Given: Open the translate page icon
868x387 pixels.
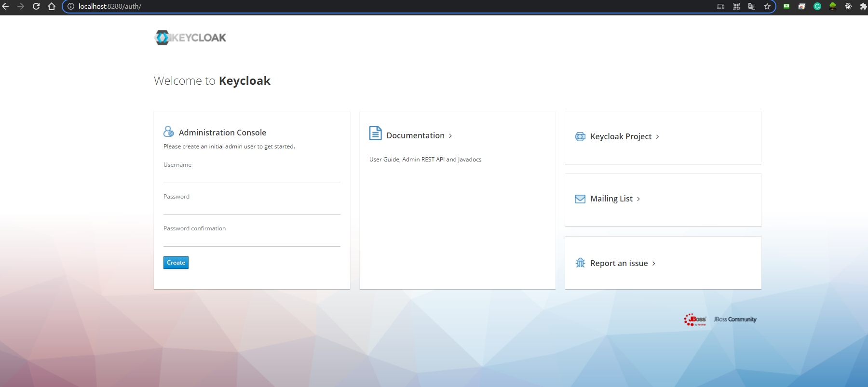Looking at the screenshot, I should (752, 6).
